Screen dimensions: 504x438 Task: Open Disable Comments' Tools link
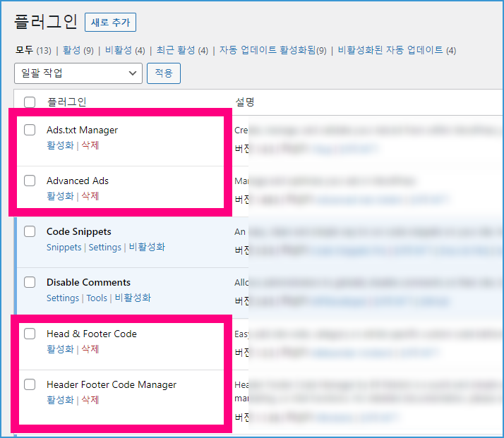pos(97,298)
